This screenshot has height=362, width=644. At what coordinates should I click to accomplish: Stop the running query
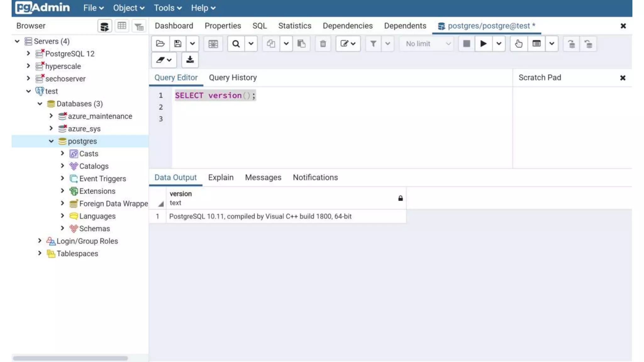467,44
